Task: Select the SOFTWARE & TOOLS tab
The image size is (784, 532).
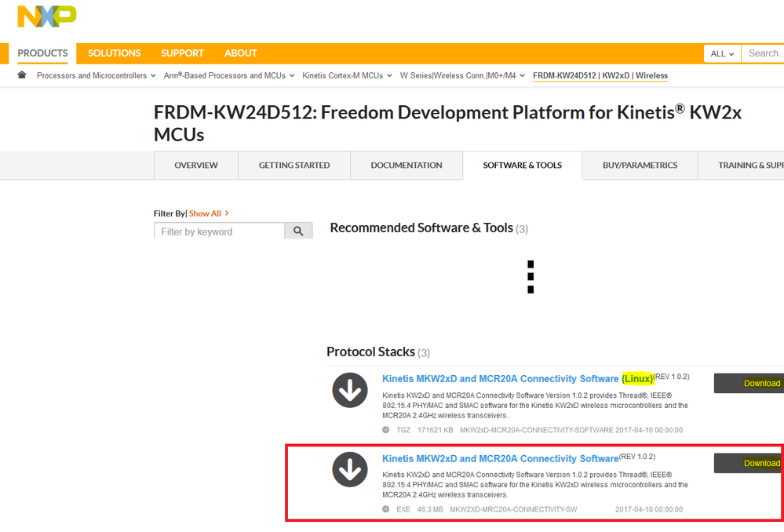Action: [x=523, y=165]
